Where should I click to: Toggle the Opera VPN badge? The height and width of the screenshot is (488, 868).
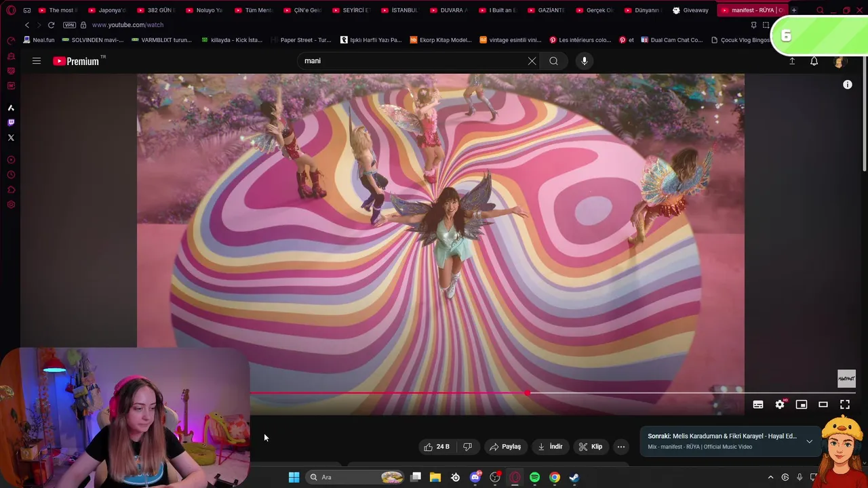click(x=69, y=25)
